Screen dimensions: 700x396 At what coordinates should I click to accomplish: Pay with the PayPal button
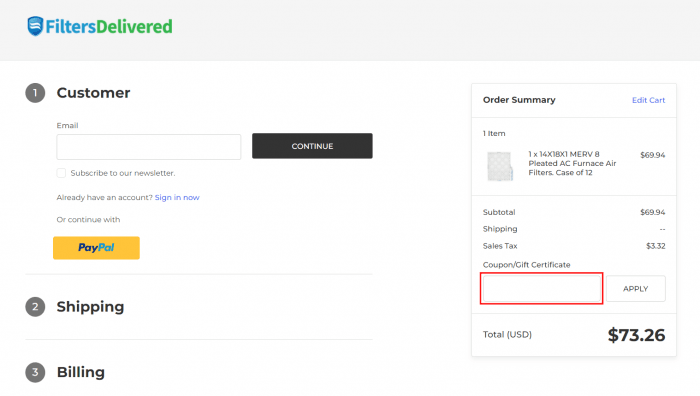click(96, 248)
